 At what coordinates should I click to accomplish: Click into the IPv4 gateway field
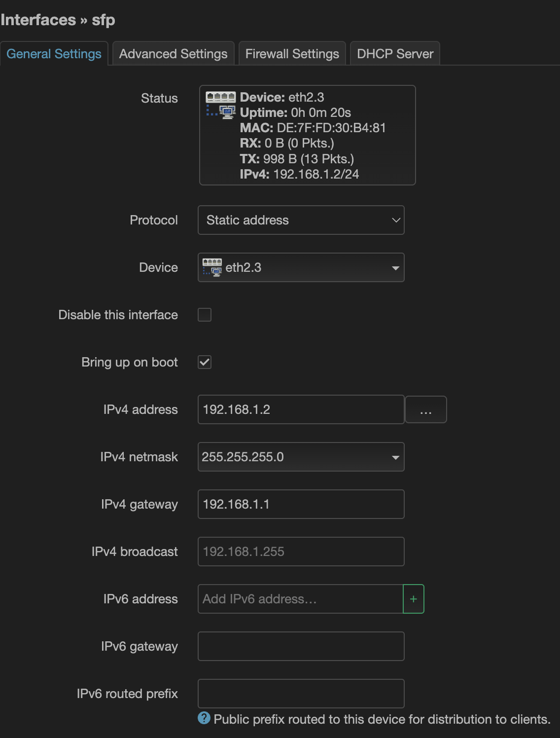(x=301, y=504)
